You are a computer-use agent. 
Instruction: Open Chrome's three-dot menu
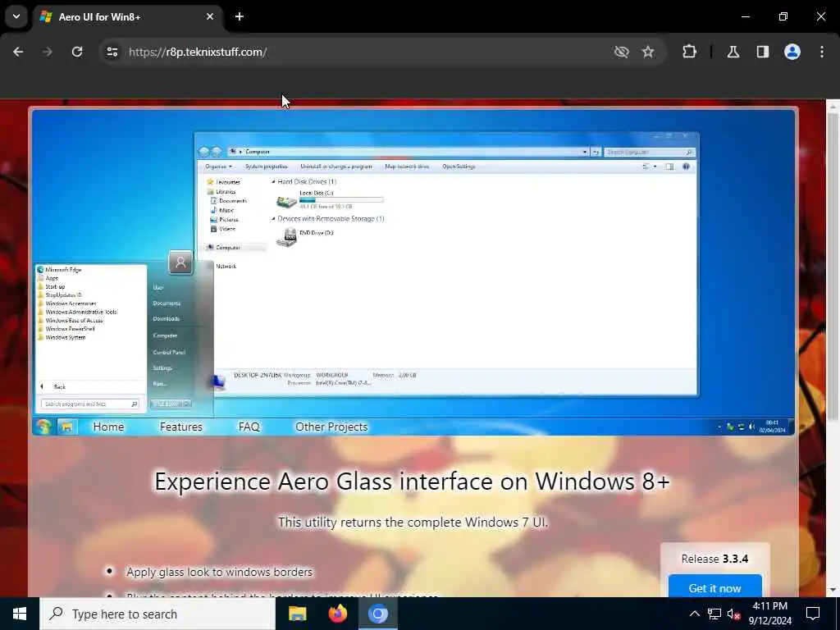tap(822, 52)
